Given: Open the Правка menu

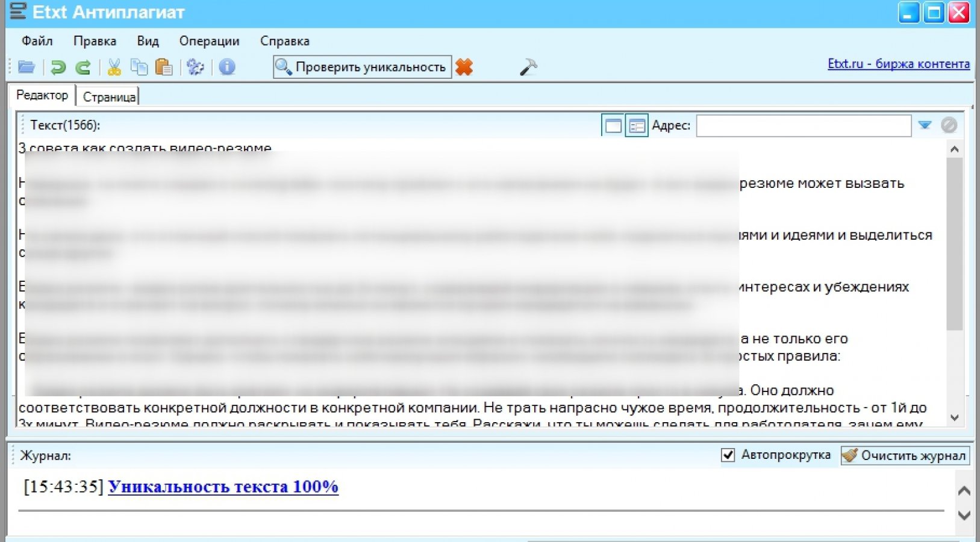Looking at the screenshot, I should [x=95, y=41].
